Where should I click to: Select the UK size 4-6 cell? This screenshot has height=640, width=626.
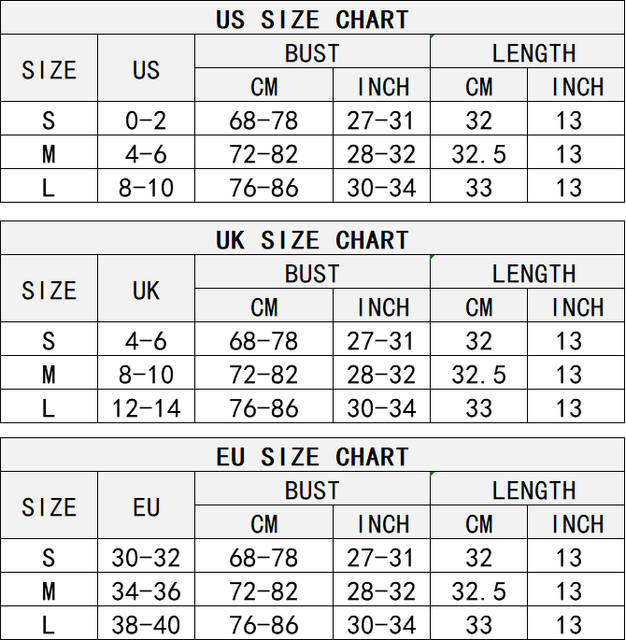pyautogui.click(x=146, y=339)
